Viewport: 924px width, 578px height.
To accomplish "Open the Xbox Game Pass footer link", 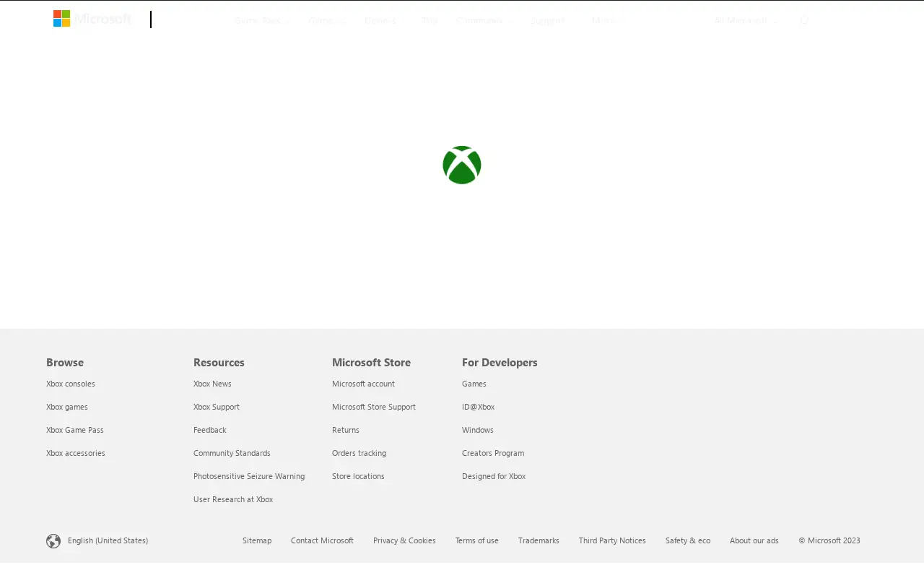I will 75,430.
